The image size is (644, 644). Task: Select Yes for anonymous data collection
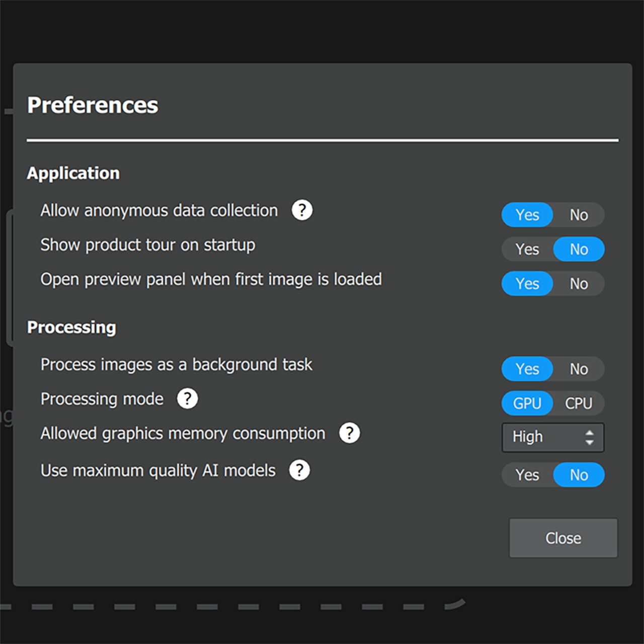click(x=527, y=215)
